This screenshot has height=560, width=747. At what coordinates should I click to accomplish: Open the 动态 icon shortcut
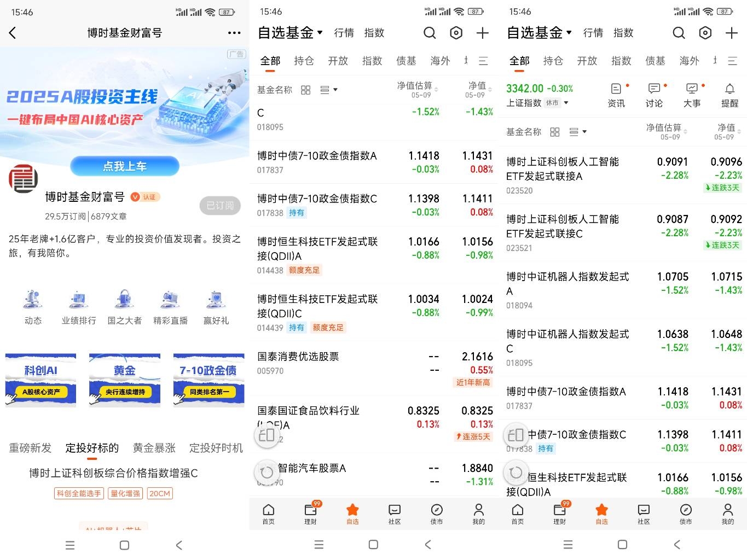coord(33,308)
